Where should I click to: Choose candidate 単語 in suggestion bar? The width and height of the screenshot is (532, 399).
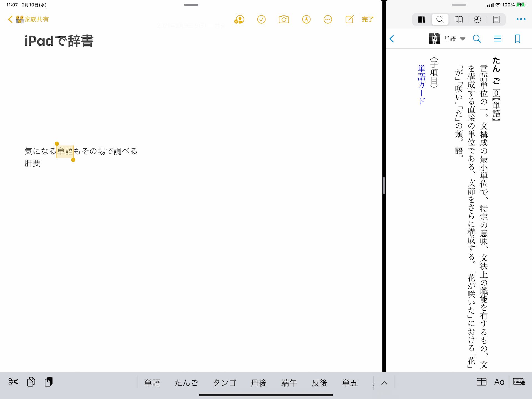pyautogui.click(x=152, y=383)
